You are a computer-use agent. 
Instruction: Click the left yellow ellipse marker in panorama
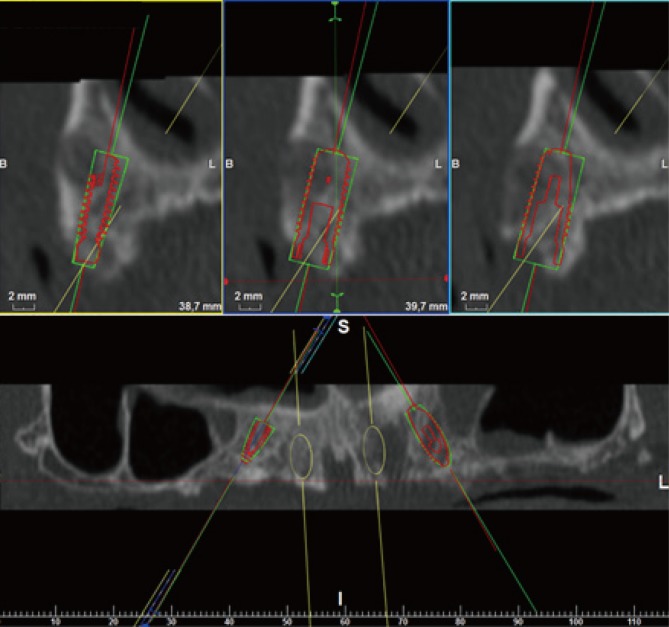[301, 454]
